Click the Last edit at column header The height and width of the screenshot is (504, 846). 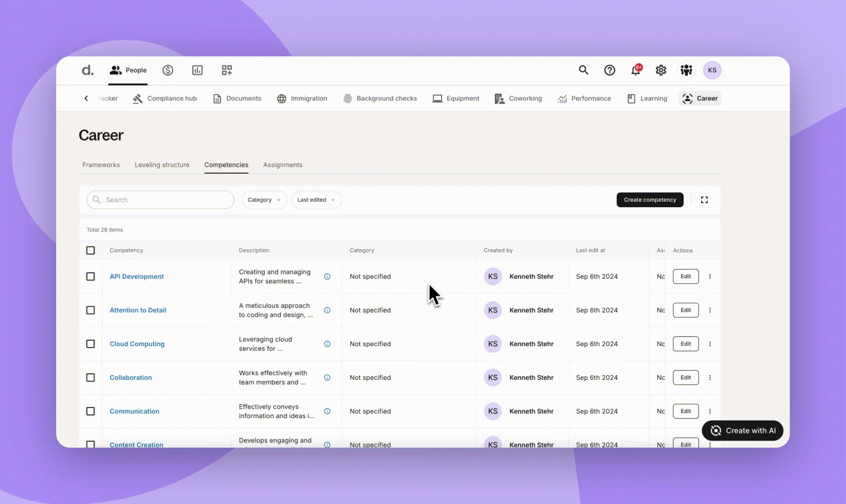[x=591, y=251]
